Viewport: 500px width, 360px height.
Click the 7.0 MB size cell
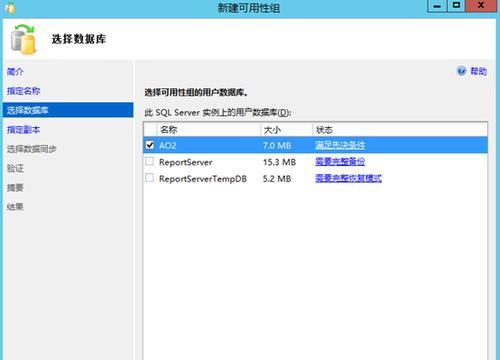pyautogui.click(x=277, y=145)
